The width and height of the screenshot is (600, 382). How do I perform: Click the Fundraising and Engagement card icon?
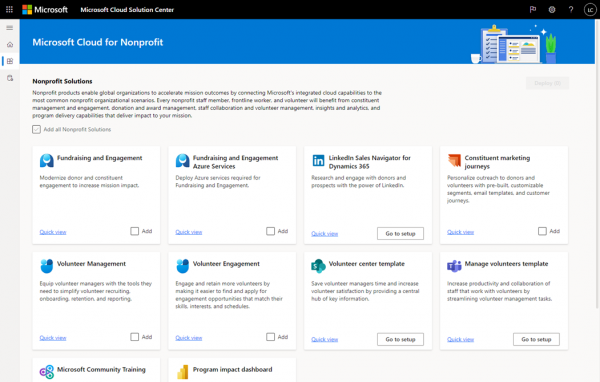47,160
